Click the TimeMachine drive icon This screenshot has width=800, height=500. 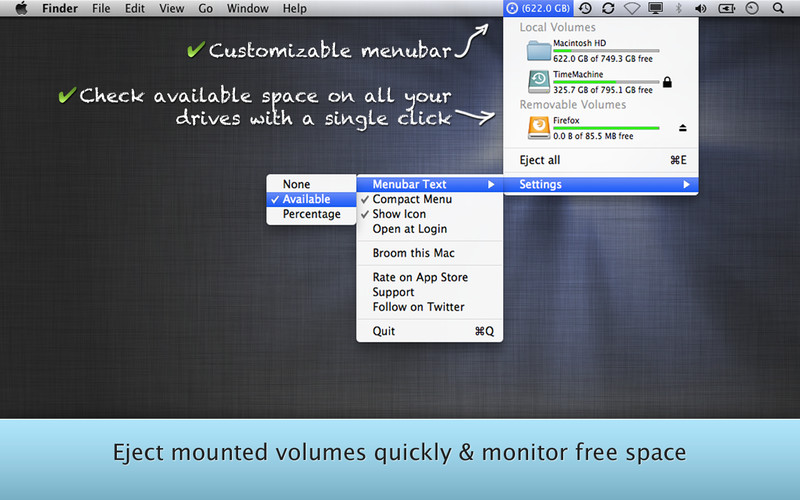(537, 81)
